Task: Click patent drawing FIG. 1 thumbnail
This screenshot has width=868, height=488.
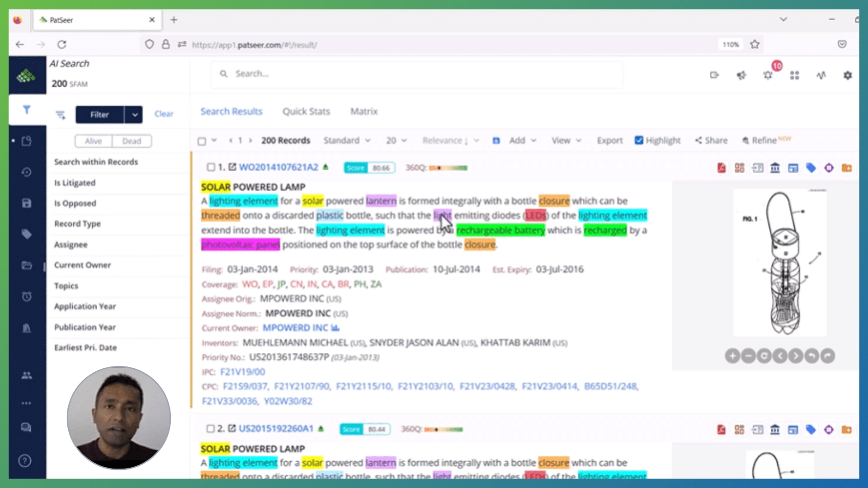Action: click(780, 263)
